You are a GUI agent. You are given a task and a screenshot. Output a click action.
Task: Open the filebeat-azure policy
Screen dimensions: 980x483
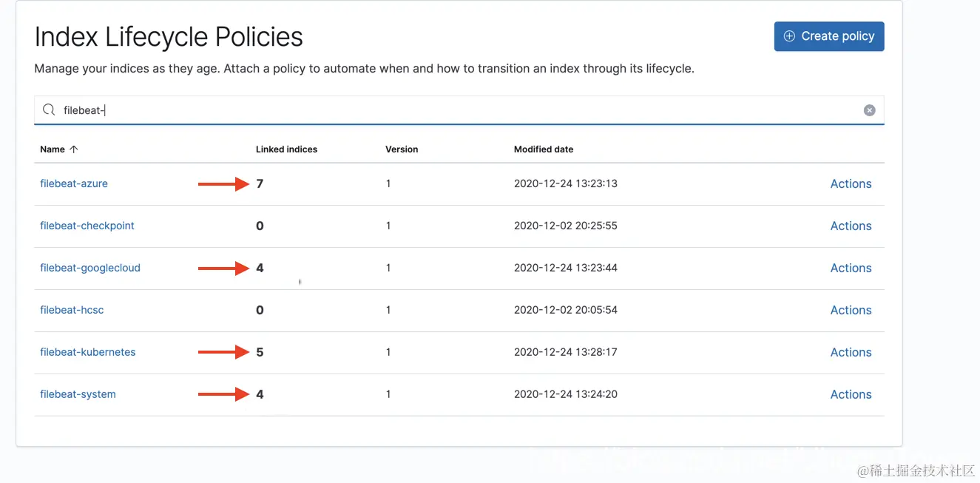[x=74, y=184]
